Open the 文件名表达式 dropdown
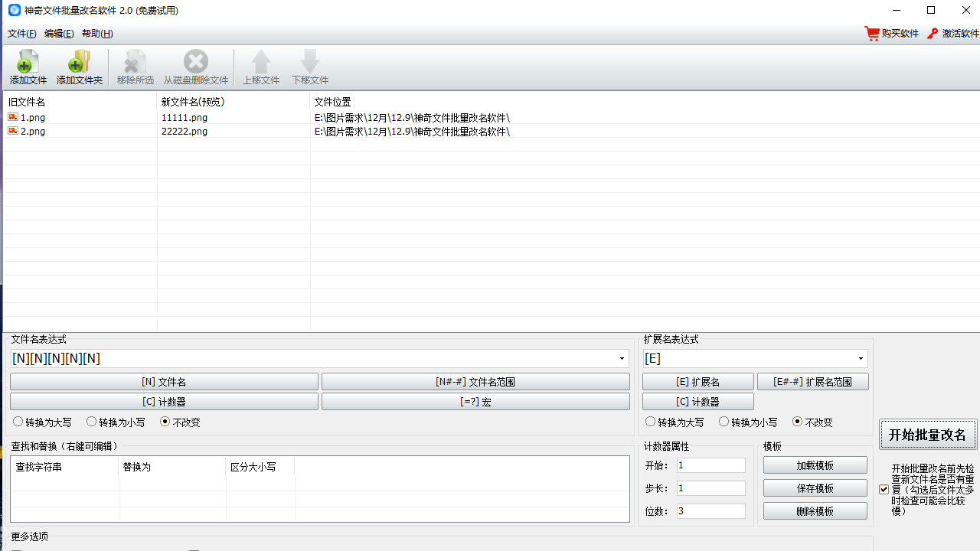The width and height of the screenshot is (980, 551). (x=620, y=358)
